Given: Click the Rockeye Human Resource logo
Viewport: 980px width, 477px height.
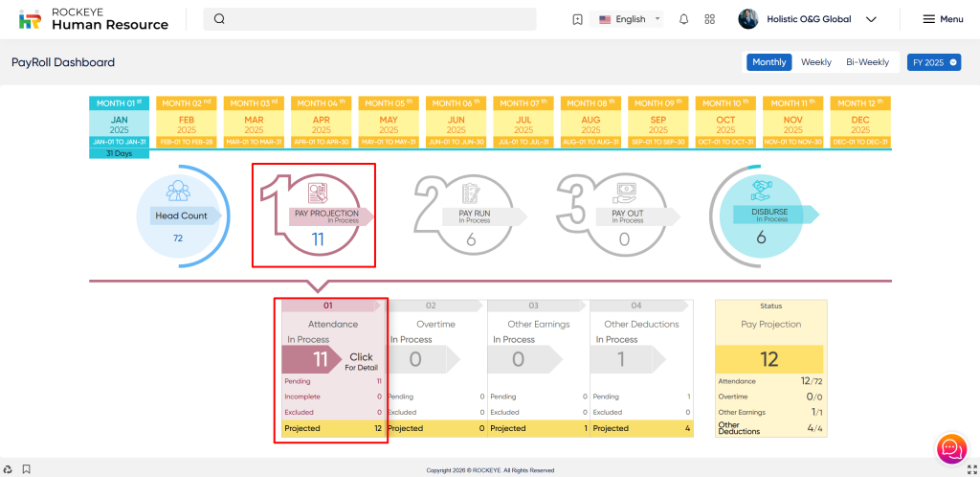Looking at the screenshot, I should (x=94, y=19).
